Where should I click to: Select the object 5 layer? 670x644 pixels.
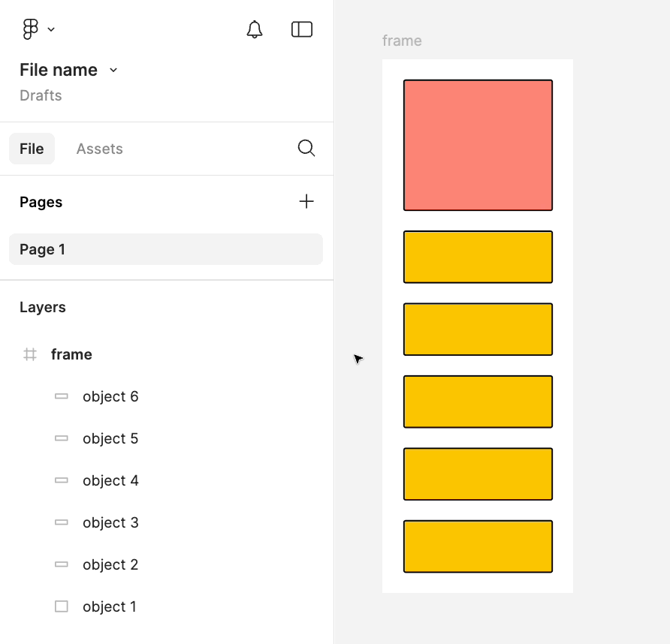[110, 438]
